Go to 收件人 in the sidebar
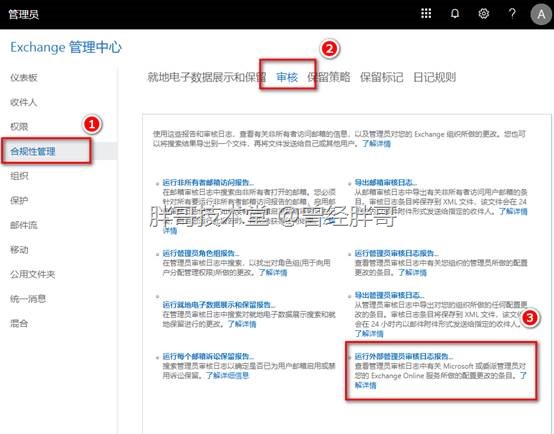This screenshot has height=434, width=554. 23,102
